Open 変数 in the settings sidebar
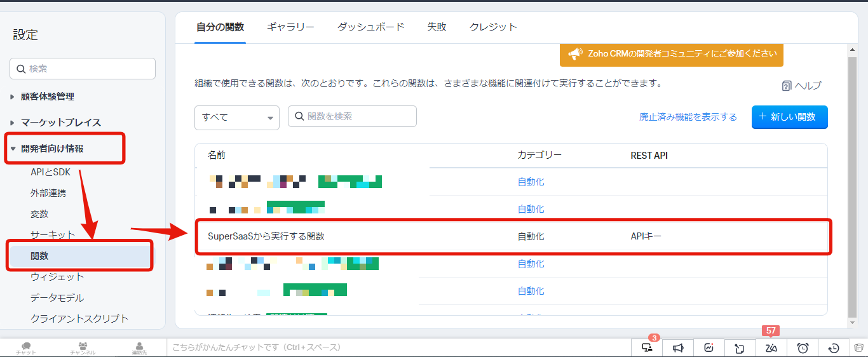 click(39, 214)
